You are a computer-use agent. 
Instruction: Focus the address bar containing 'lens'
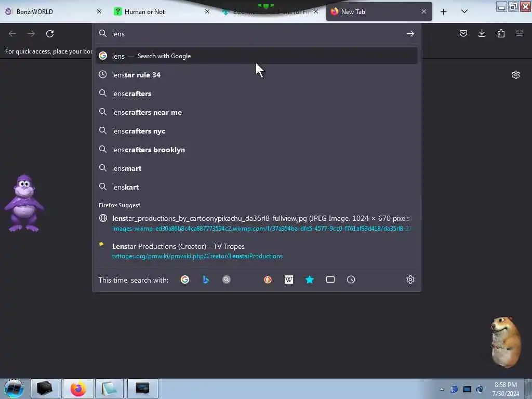coord(257,34)
